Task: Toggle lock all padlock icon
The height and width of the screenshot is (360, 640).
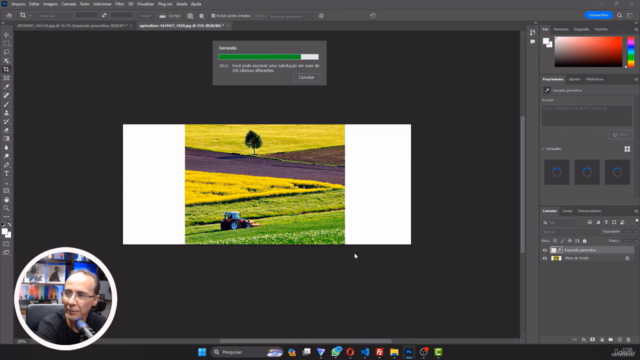Action: pyautogui.click(x=584, y=241)
